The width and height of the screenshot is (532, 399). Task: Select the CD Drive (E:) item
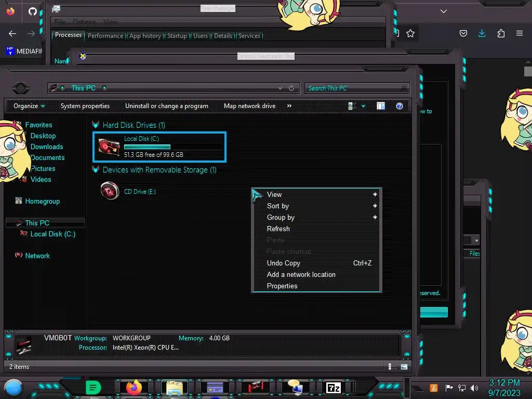(128, 191)
